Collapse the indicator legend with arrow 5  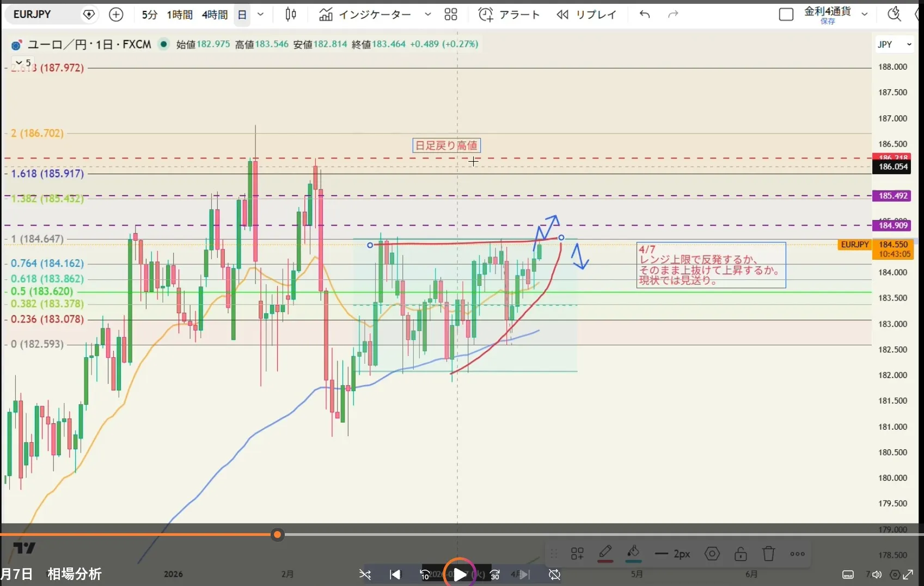click(x=23, y=63)
